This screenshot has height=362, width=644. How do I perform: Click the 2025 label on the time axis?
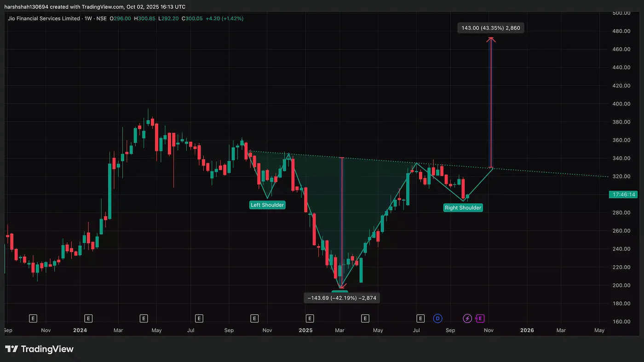coord(305,330)
